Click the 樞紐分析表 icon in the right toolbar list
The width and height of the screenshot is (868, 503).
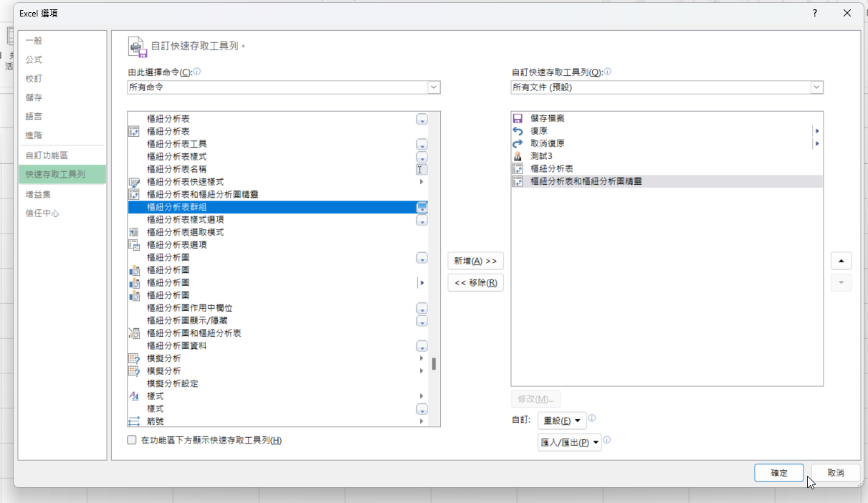[518, 169]
